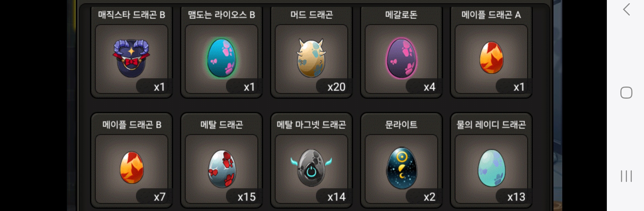This screenshot has width=644, height=211.
Task: Click the 메갈로돈 card title
Action: (x=401, y=15)
